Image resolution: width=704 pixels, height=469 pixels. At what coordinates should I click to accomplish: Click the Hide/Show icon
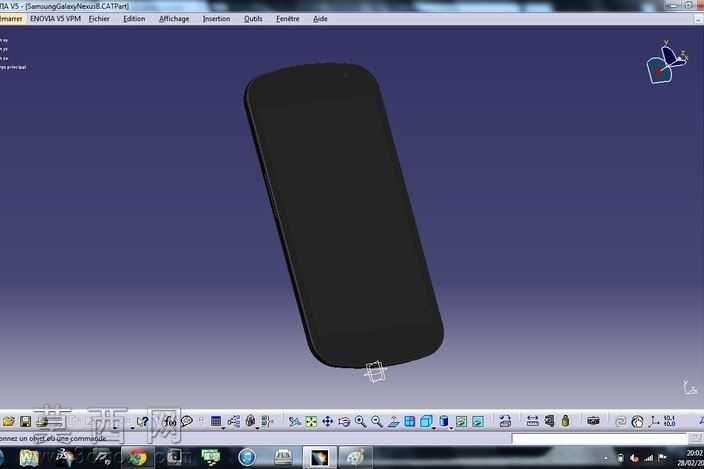(x=461, y=421)
